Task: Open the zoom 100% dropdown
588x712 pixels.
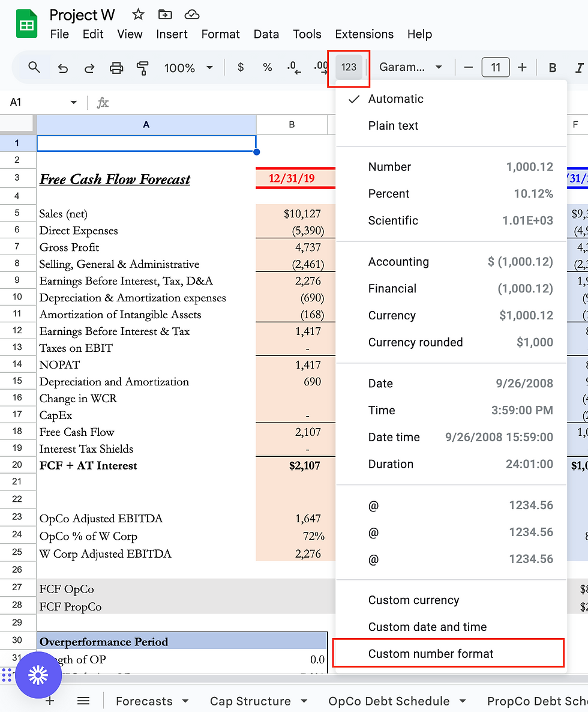Action: pyautogui.click(x=188, y=68)
